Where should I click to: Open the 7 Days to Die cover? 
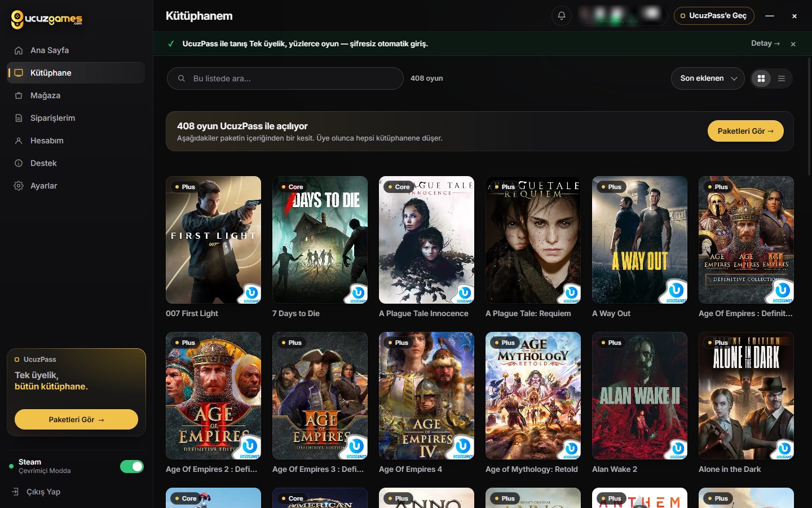click(x=320, y=240)
